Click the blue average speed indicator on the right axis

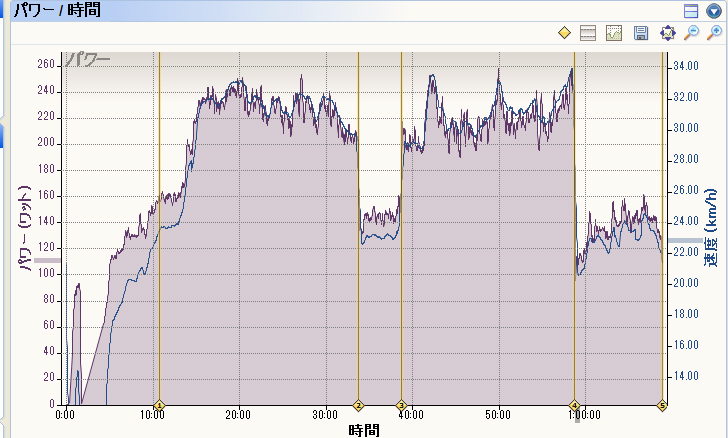tap(685, 240)
